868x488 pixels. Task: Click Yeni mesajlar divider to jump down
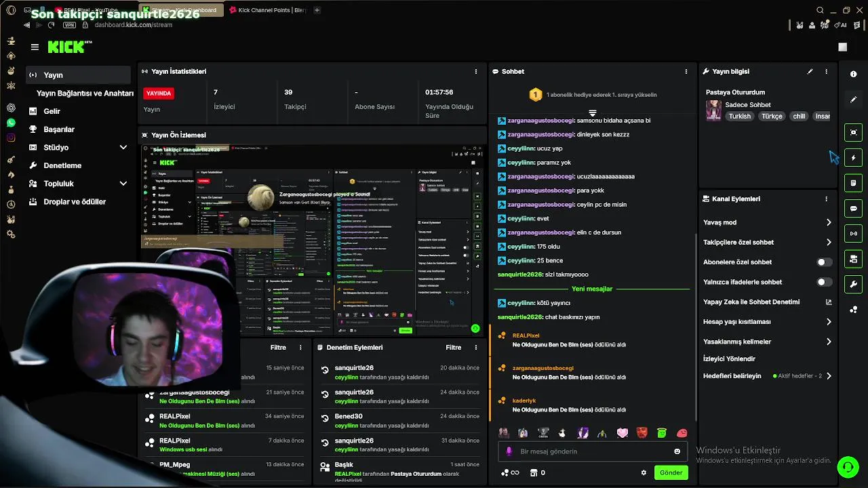pos(592,289)
